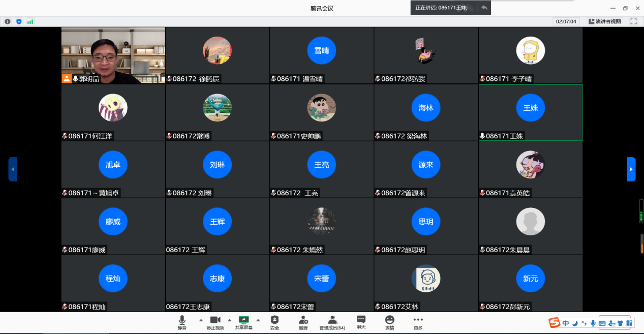
Task: Open the 安全 (Security) shield menu
Action: pos(274,322)
